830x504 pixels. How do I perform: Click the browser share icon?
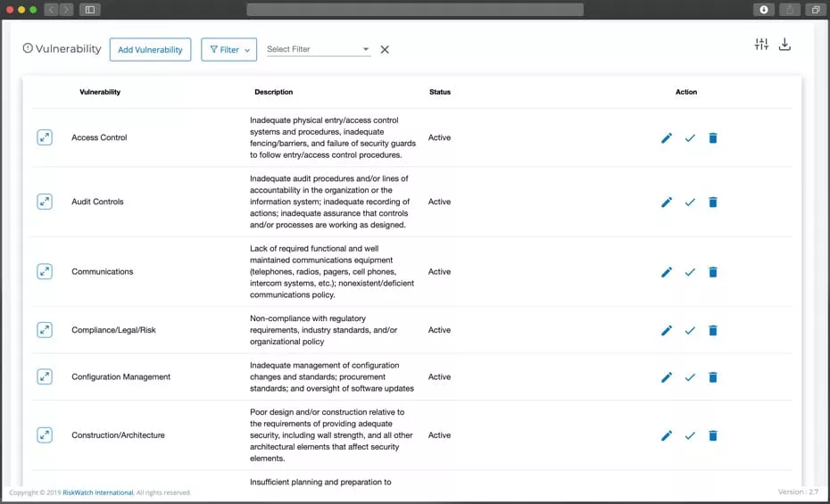(790, 10)
